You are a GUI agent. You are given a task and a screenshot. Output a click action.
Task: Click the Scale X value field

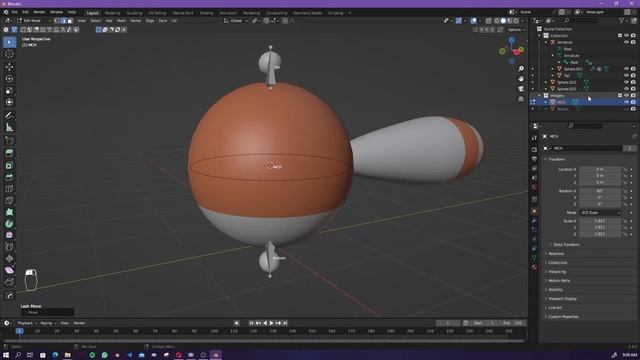[x=600, y=221]
